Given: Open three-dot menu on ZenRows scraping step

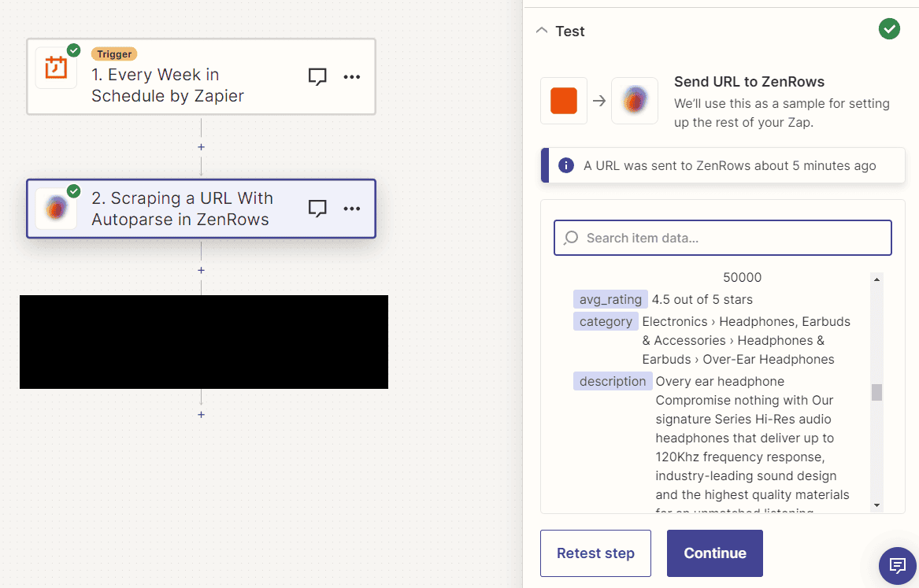Looking at the screenshot, I should tap(352, 209).
